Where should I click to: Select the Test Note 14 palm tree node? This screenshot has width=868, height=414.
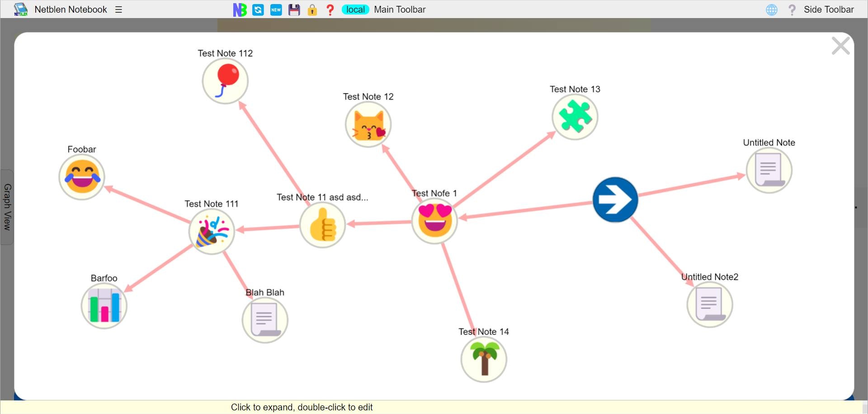[484, 359]
